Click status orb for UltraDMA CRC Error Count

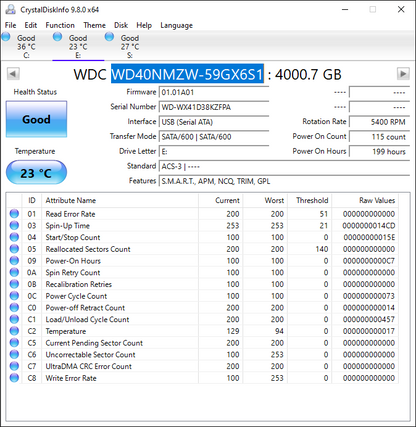[14, 366]
